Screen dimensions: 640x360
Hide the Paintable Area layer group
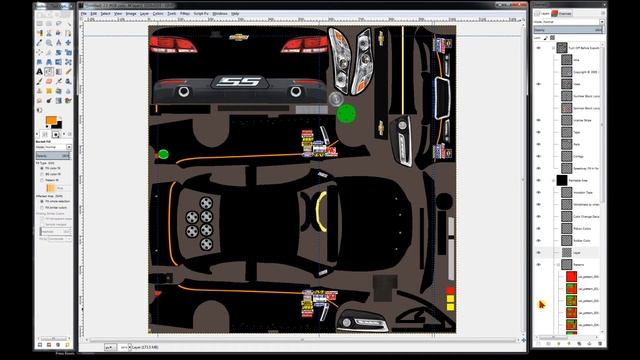coord(538,180)
